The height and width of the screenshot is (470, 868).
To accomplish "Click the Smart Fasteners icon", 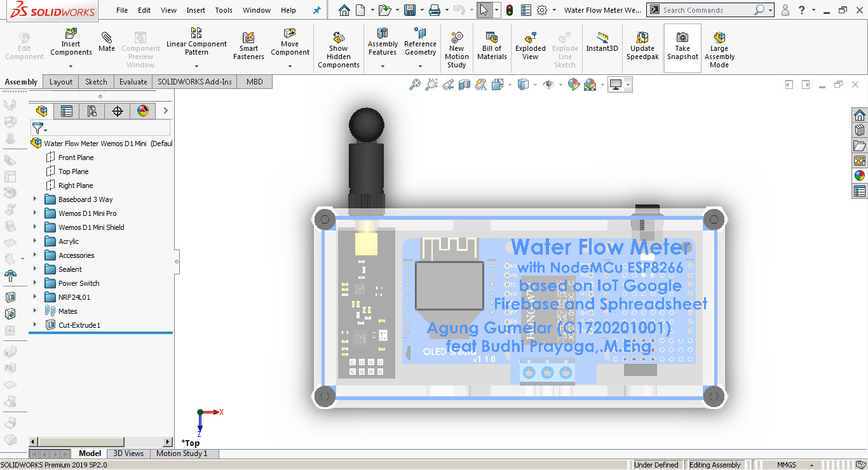I will tap(248, 46).
